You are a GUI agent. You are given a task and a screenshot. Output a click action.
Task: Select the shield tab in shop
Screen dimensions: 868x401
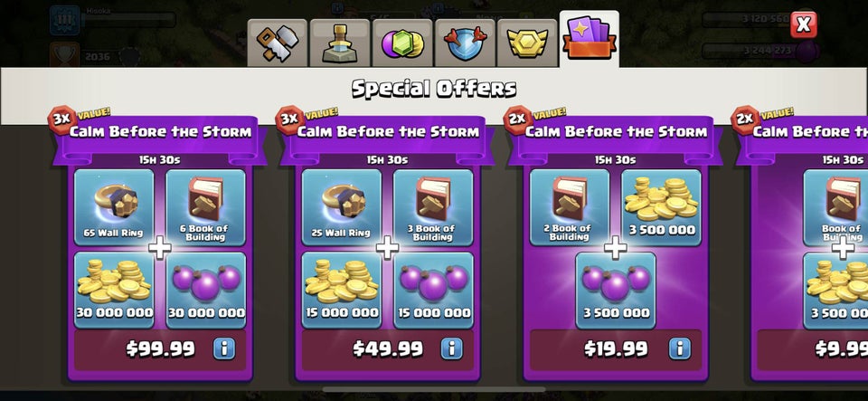coord(465,43)
